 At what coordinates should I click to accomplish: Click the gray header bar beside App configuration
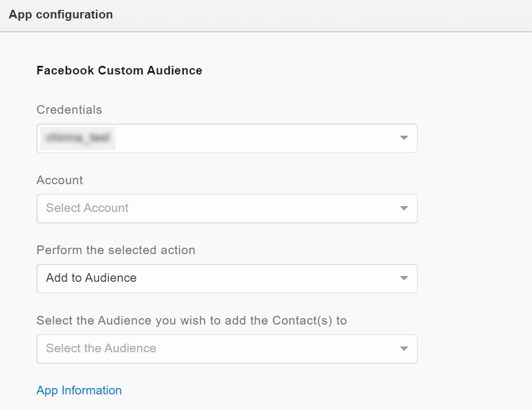(x=323, y=15)
